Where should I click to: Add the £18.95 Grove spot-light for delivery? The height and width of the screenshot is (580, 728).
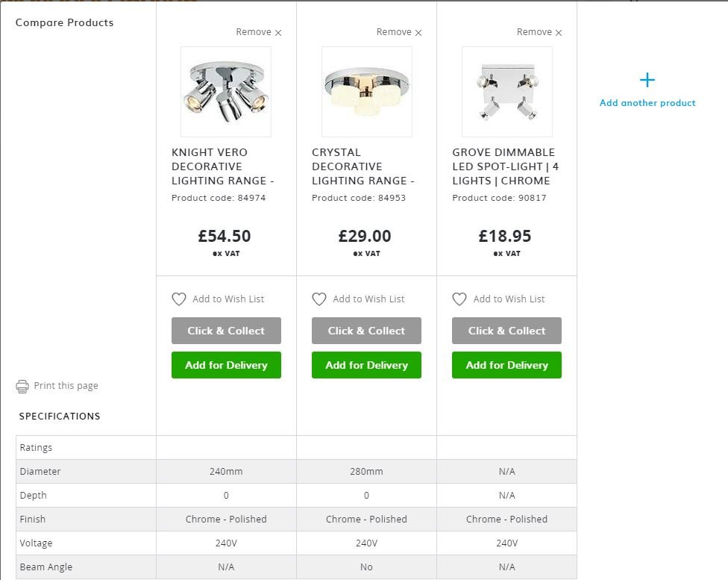coord(506,365)
